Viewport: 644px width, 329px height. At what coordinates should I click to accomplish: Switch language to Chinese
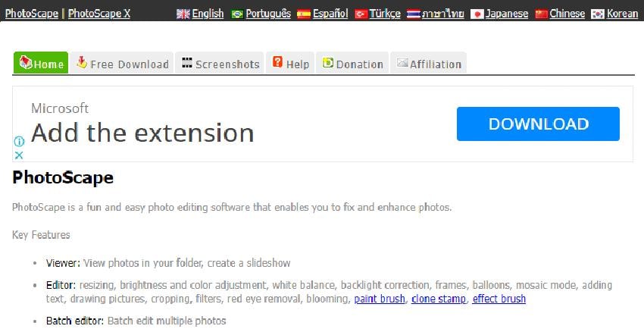tap(567, 14)
